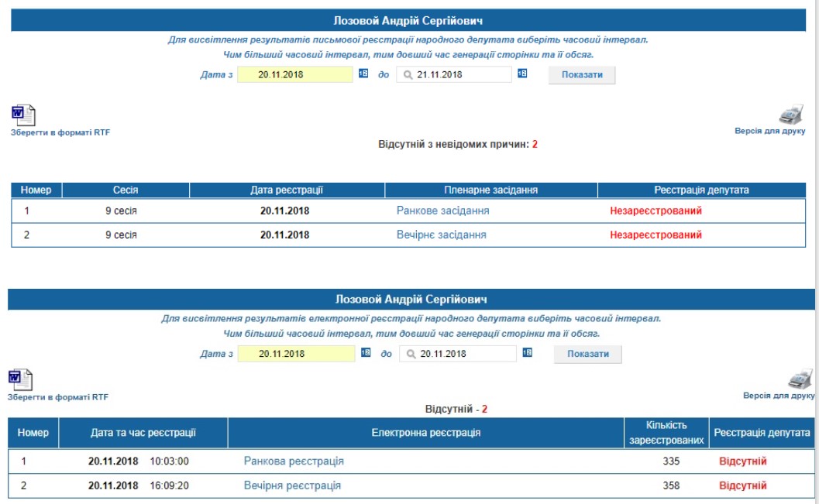Click upper Word document RTF icon
819x504 pixels.
(23, 115)
